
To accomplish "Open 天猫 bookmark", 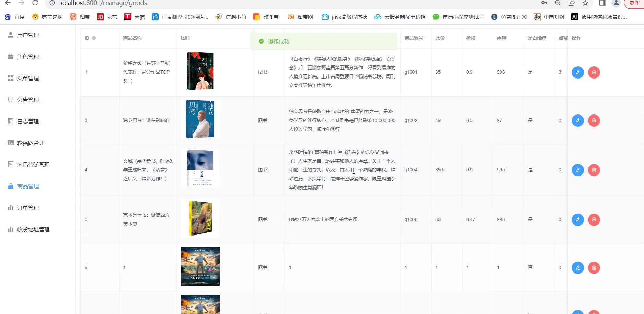I will 135,17.
